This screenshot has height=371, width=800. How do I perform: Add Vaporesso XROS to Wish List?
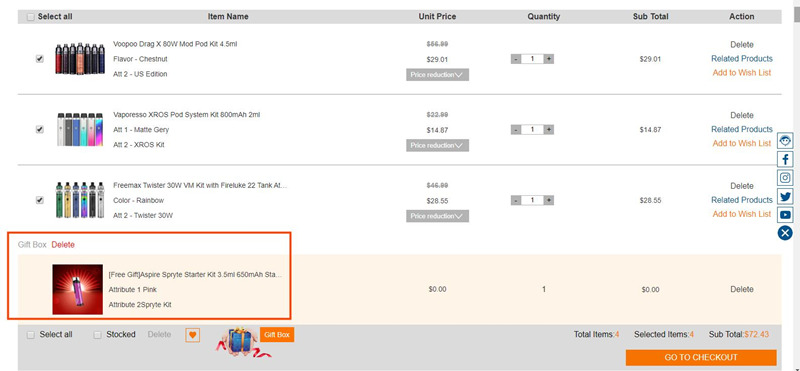pos(742,143)
